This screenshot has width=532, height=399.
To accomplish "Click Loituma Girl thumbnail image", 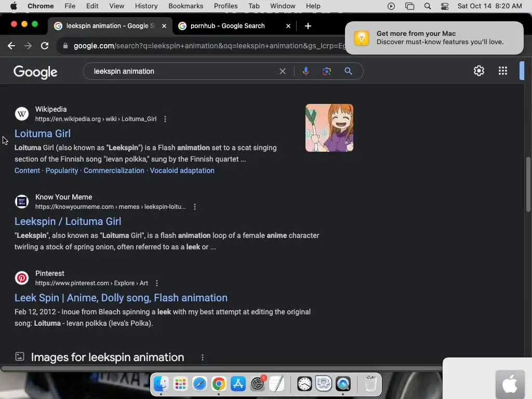I will point(329,128).
